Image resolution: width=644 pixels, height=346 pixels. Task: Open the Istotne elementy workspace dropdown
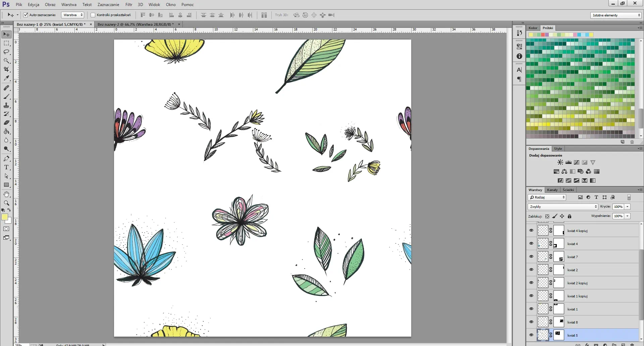pos(616,15)
